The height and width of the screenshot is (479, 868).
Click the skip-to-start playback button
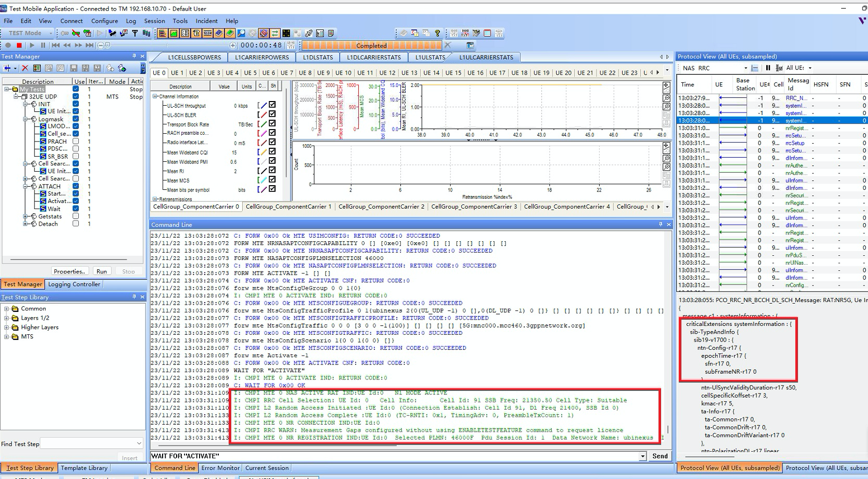point(55,45)
